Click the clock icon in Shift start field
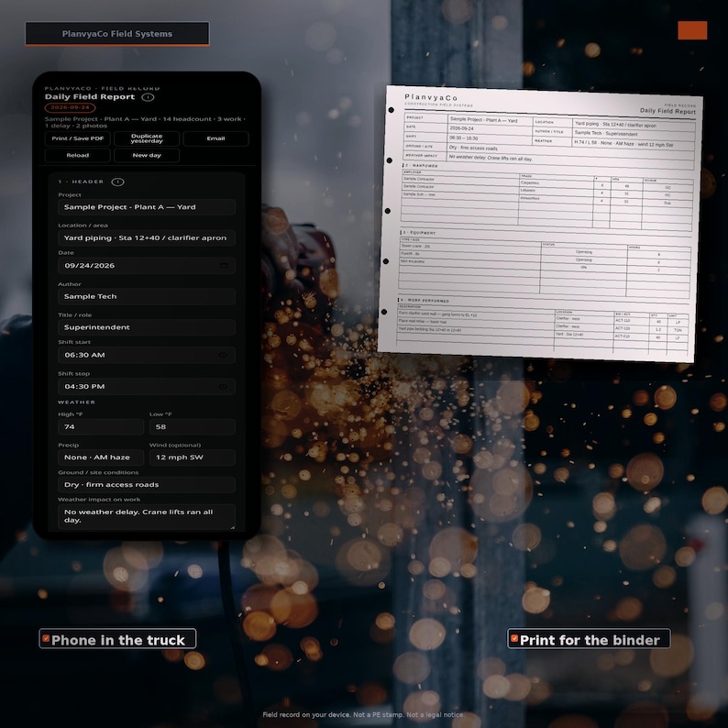 pos(223,355)
